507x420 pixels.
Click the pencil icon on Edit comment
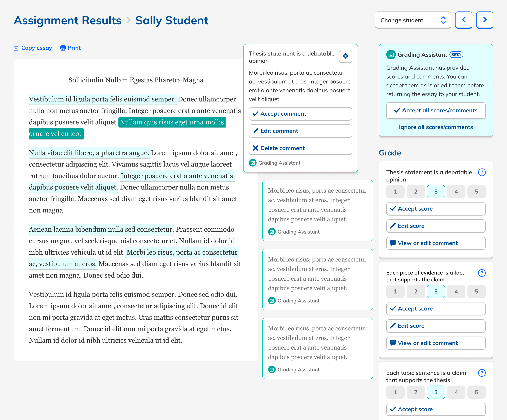(255, 131)
